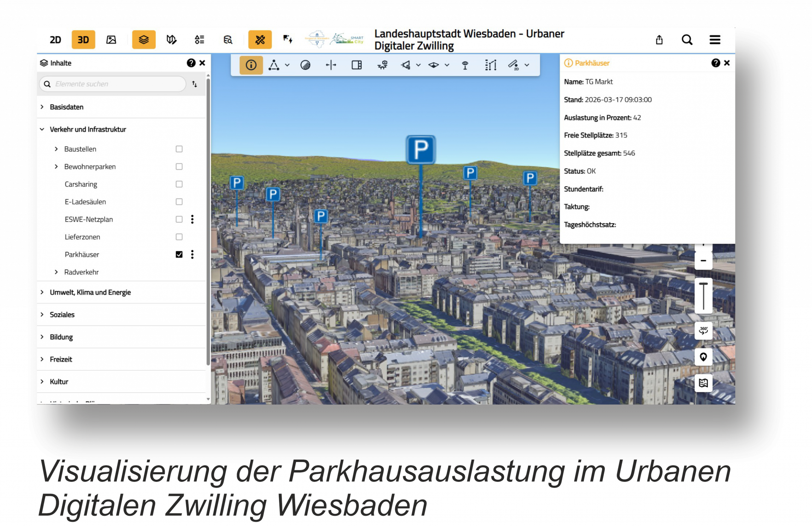Toggle the layers content panel icon
This screenshot has width=812, height=526.
pyautogui.click(x=144, y=40)
